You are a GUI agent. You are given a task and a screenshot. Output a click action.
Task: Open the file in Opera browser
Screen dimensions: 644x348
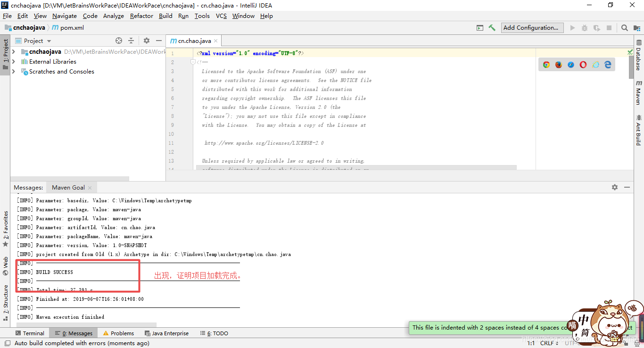pos(583,65)
